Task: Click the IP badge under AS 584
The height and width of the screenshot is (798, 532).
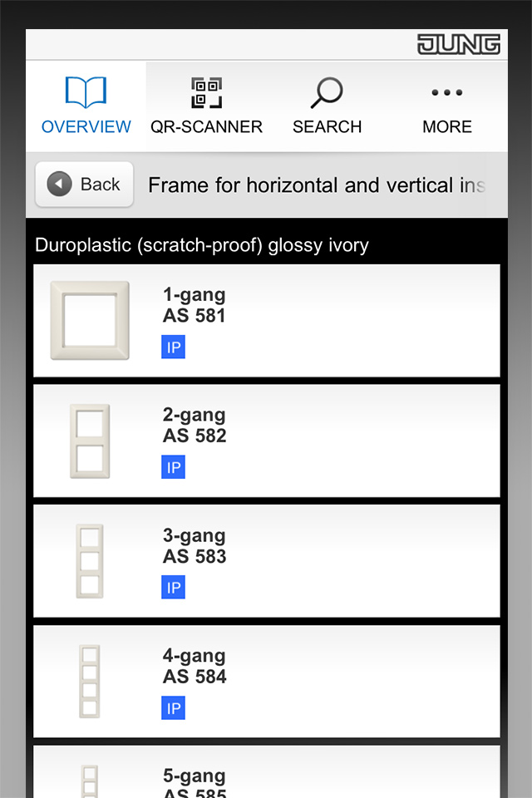Action: point(173,708)
